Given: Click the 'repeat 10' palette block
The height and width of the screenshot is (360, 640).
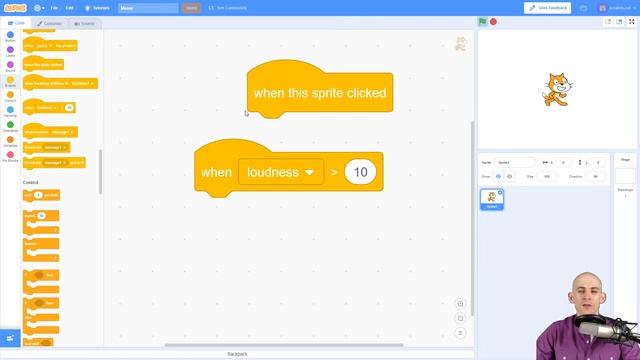Looking at the screenshot, I should pos(41,222).
